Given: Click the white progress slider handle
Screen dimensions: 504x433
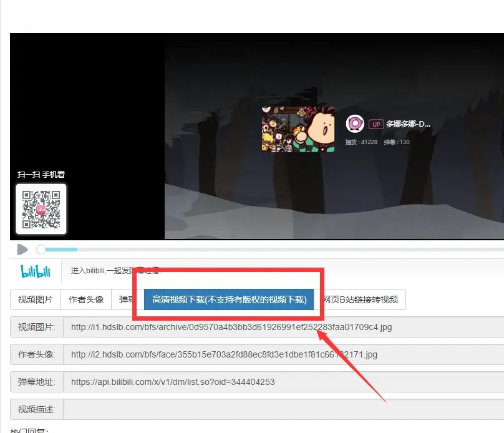Looking at the screenshot, I should 41,250.
